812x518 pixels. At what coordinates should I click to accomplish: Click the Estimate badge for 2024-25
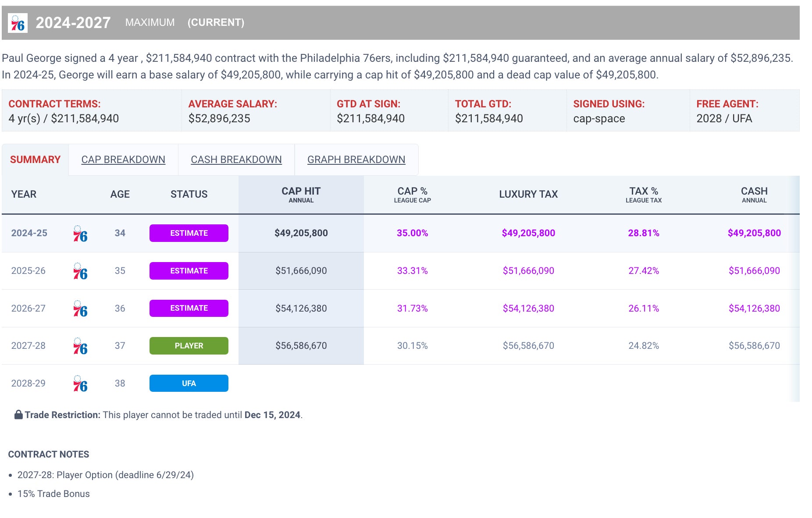pos(189,233)
